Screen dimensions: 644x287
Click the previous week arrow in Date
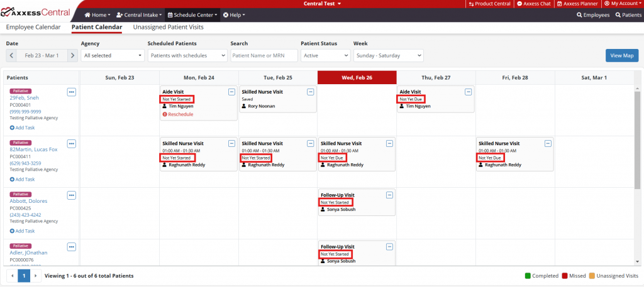(11, 55)
